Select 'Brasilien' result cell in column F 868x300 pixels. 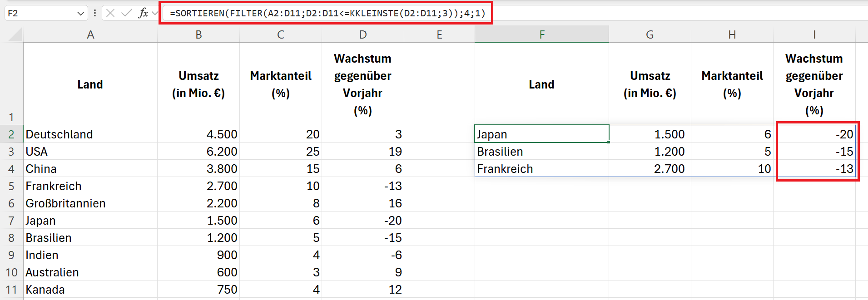coord(542,152)
